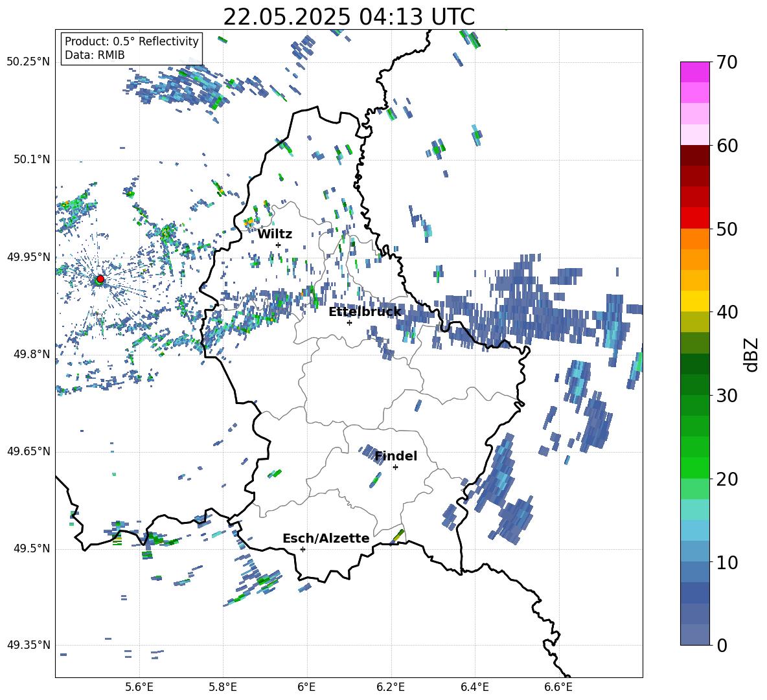Click the 49.65°N latitude label
This screenshot has width=767, height=700.
pos(29,451)
